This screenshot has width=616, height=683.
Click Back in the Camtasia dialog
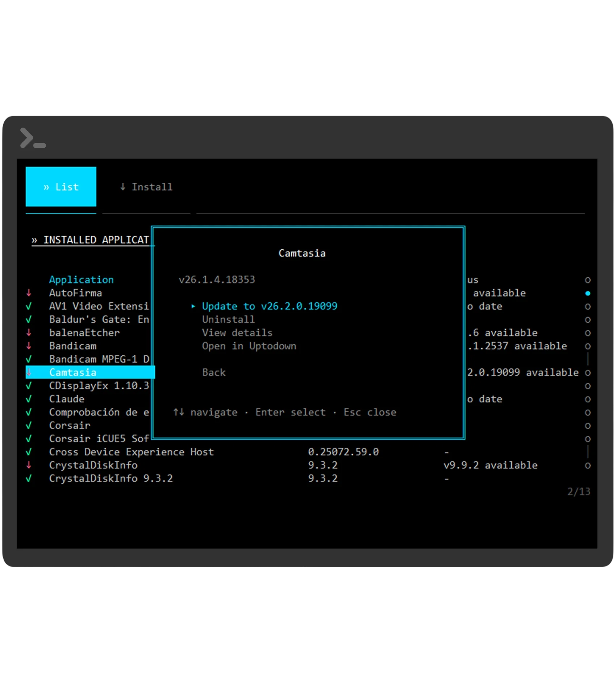pos(214,372)
